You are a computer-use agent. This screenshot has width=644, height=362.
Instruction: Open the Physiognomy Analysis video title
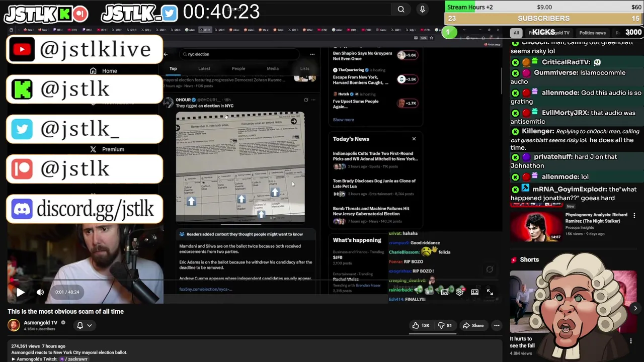(x=596, y=218)
